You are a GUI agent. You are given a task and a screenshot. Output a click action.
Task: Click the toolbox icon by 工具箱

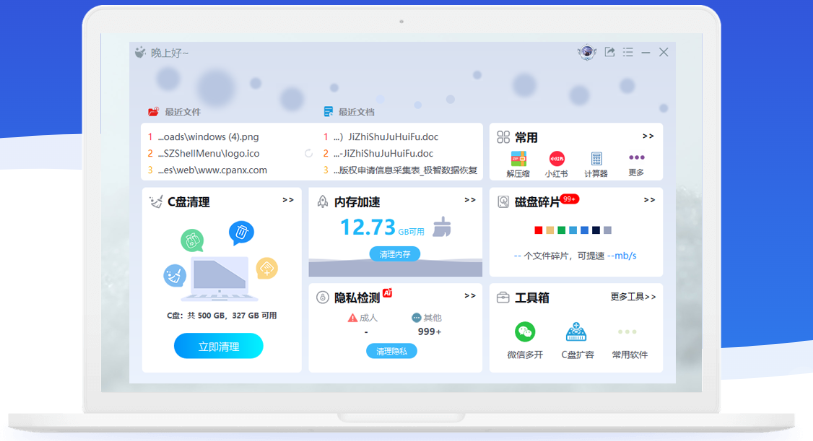(503, 297)
